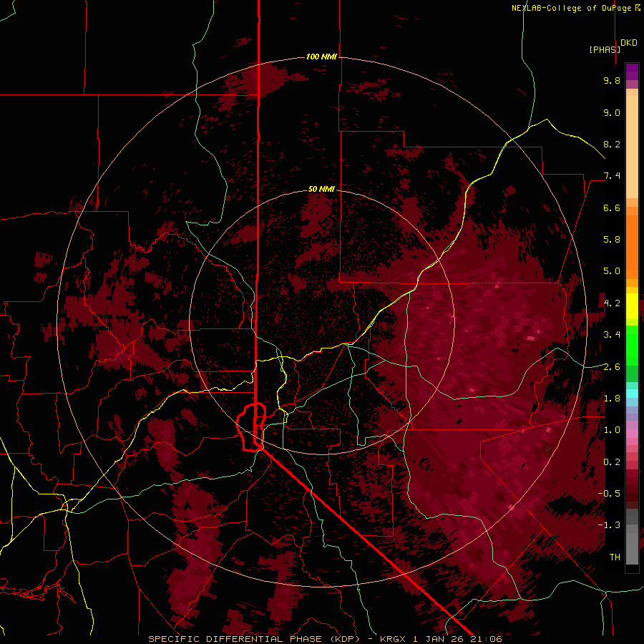Click the 5.8 value on color scale
The width and height of the screenshot is (644, 644).
click(x=612, y=240)
